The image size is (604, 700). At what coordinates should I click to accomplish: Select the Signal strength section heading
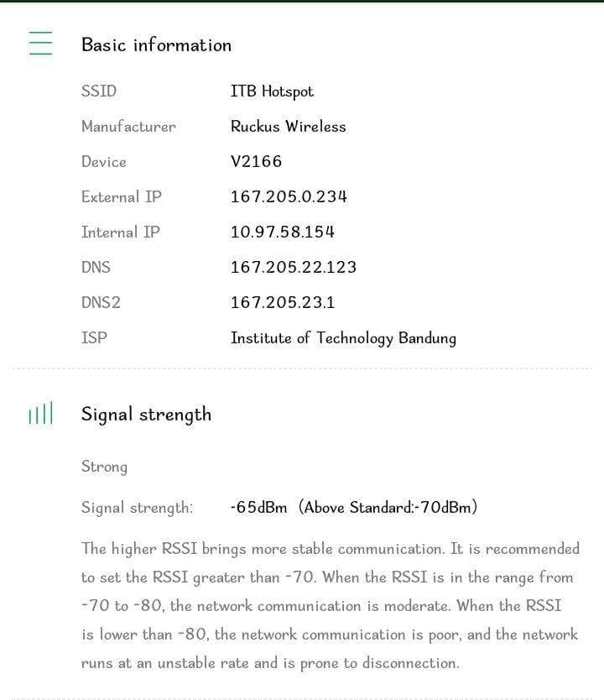[x=146, y=415]
